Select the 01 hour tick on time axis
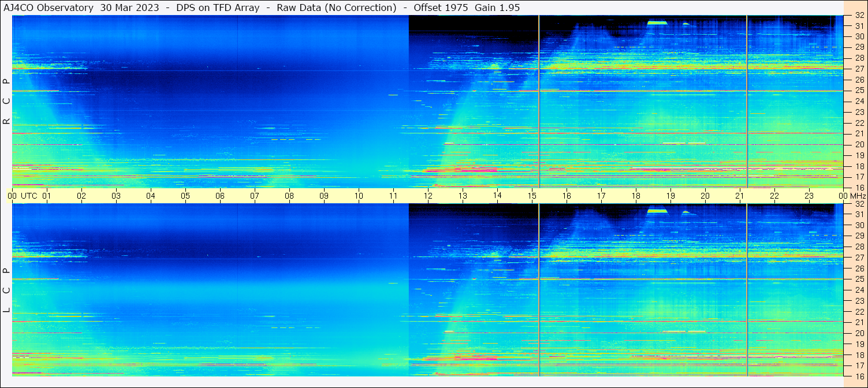Viewport: 868px width, 388px height. point(47,196)
